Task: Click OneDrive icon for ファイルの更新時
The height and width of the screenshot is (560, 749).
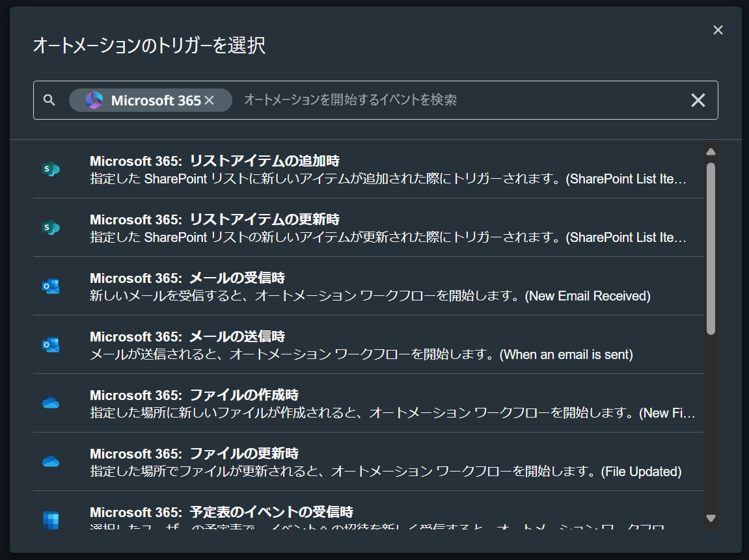Action: tap(51, 462)
